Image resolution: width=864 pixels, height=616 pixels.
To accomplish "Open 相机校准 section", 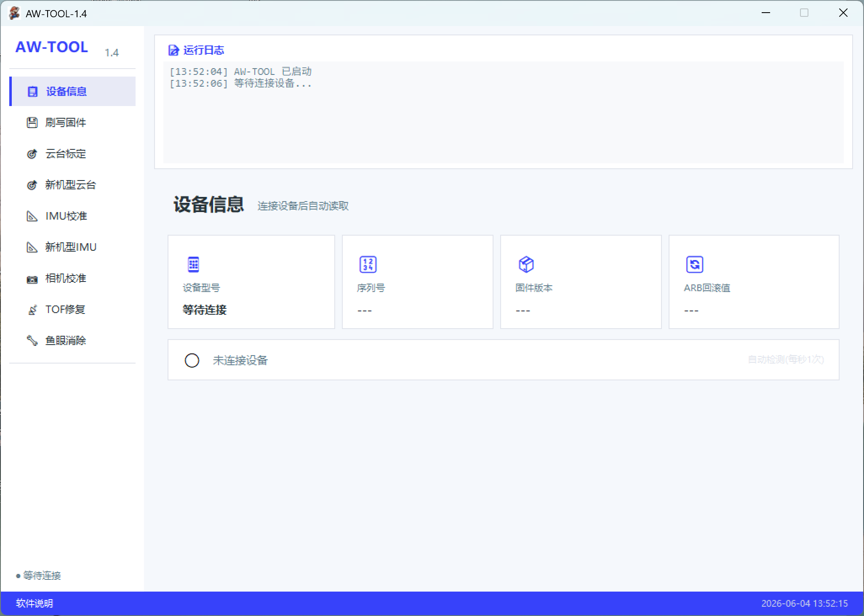I will click(x=72, y=278).
